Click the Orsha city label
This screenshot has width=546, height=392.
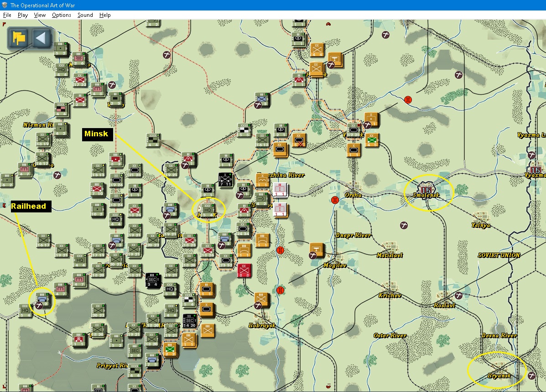click(x=353, y=195)
